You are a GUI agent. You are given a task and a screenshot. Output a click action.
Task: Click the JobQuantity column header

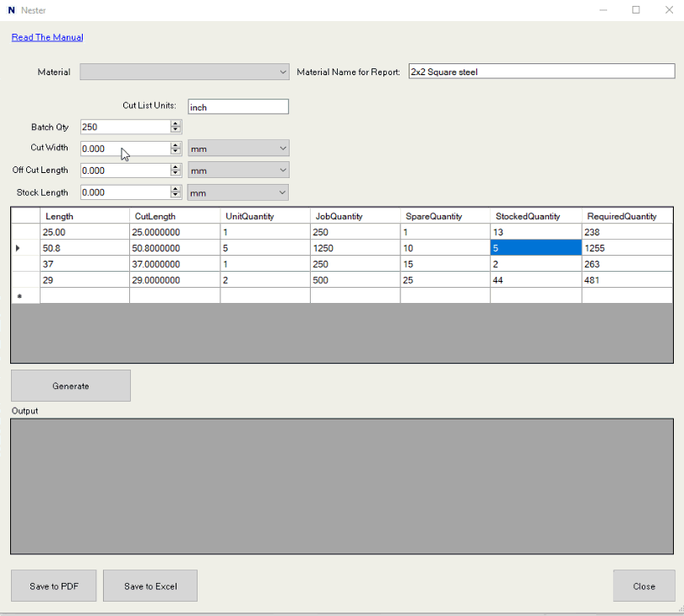355,216
